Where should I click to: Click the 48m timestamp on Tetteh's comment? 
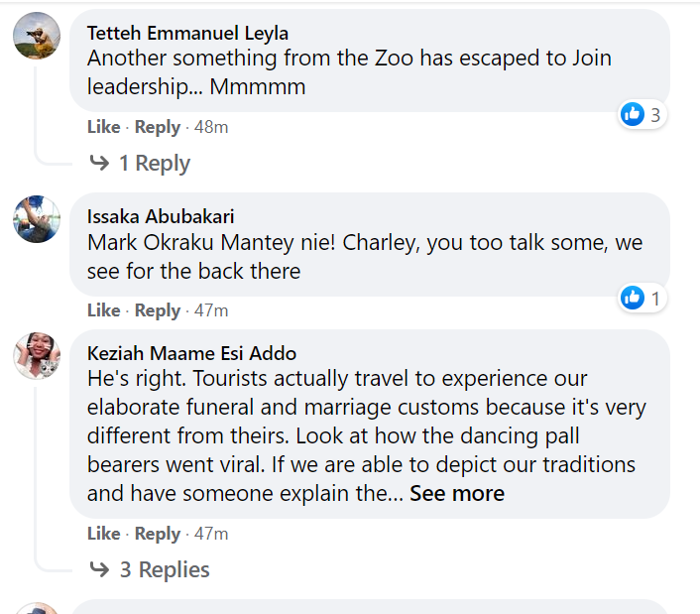pyautogui.click(x=211, y=127)
